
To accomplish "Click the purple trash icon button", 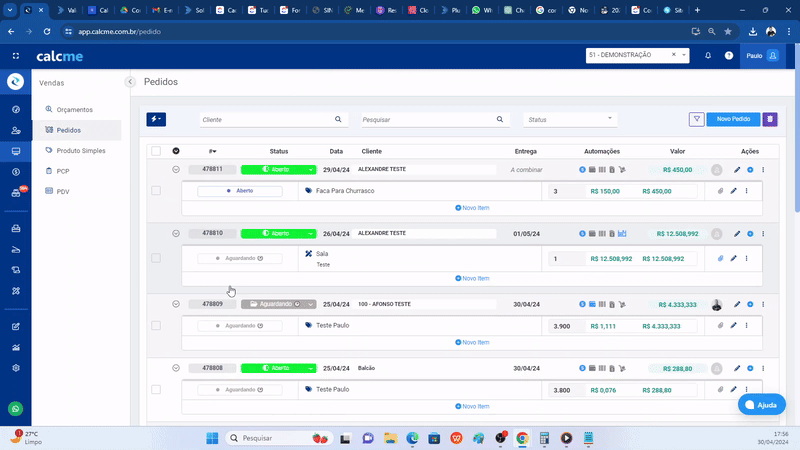I will [769, 119].
